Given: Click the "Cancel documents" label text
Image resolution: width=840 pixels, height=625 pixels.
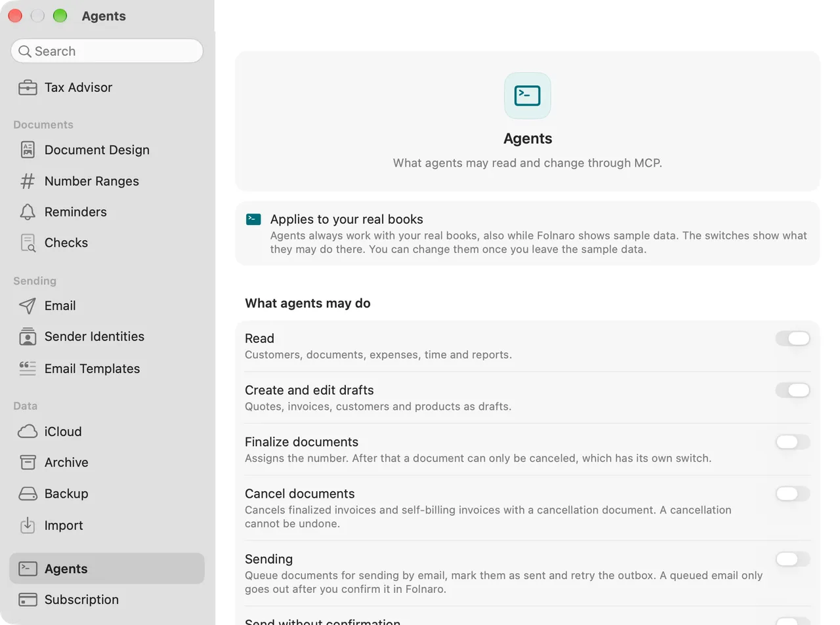Looking at the screenshot, I should (x=300, y=494).
